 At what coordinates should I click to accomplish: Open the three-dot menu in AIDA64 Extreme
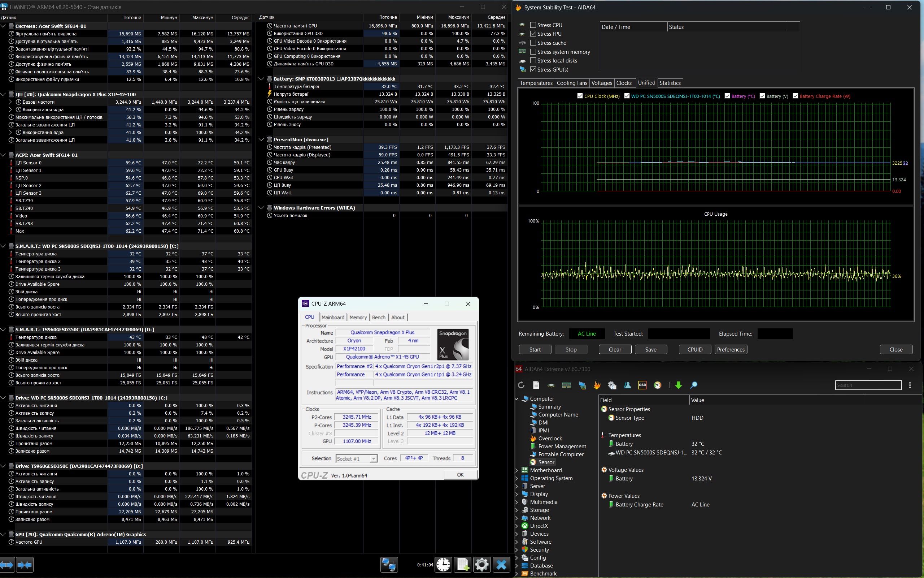(910, 385)
